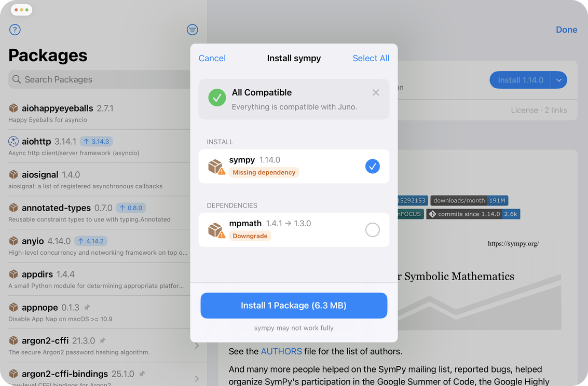
Task: Open the Install 1.14.0 version dropdown arrow
Action: (x=559, y=80)
